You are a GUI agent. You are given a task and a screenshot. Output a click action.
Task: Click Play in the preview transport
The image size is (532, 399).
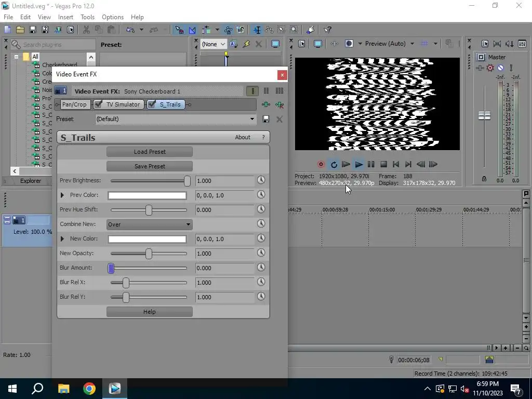click(358, 165)
